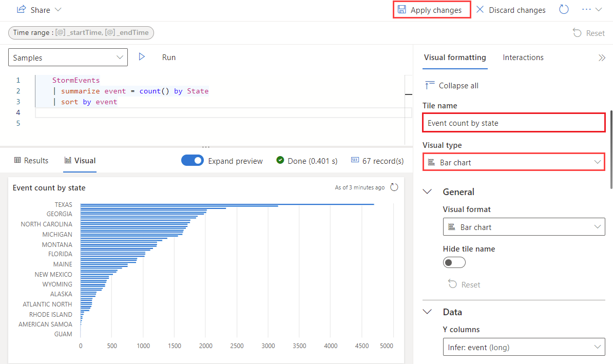Click the top refresh icon
Viewport: 613px width, 364px height.
point(564,9)
